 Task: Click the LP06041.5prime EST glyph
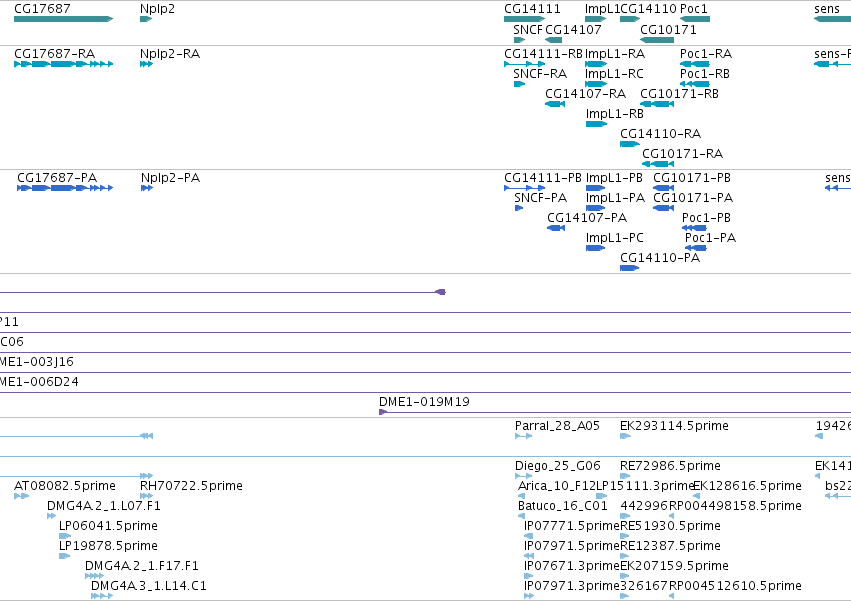click(65, 536)
